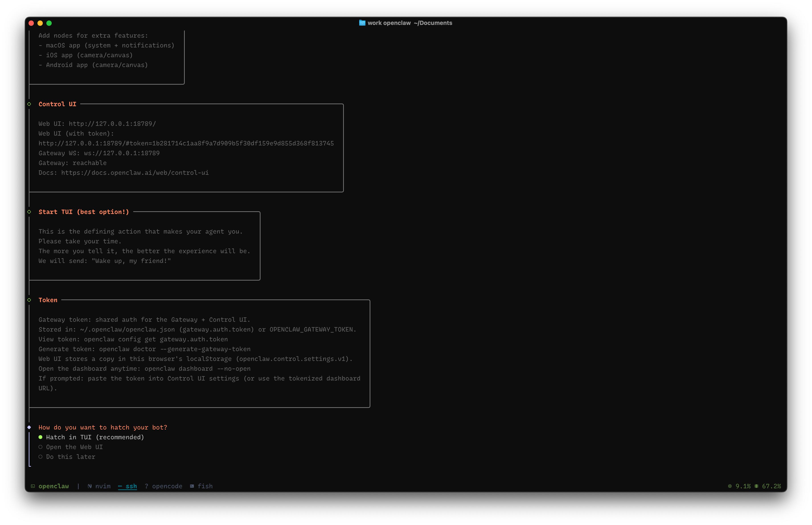The width and height of the screenshot is (812, 525).
Task: Click the Start TUI section diamond marker
Action: (x=29, y=212)
